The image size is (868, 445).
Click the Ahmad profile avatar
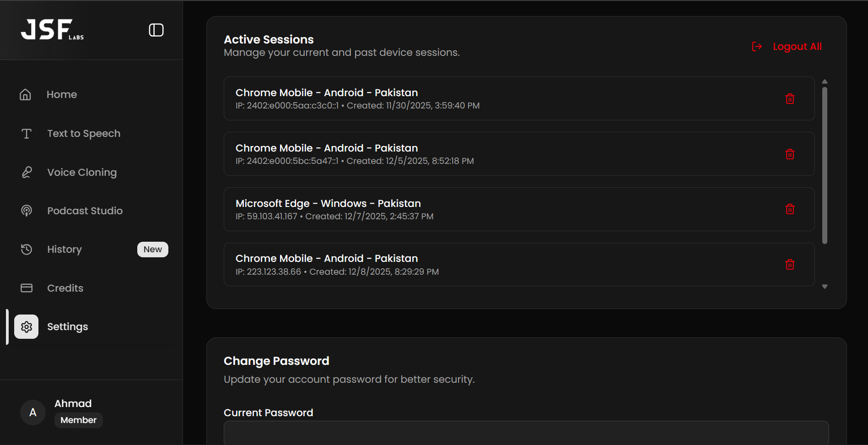33,412
